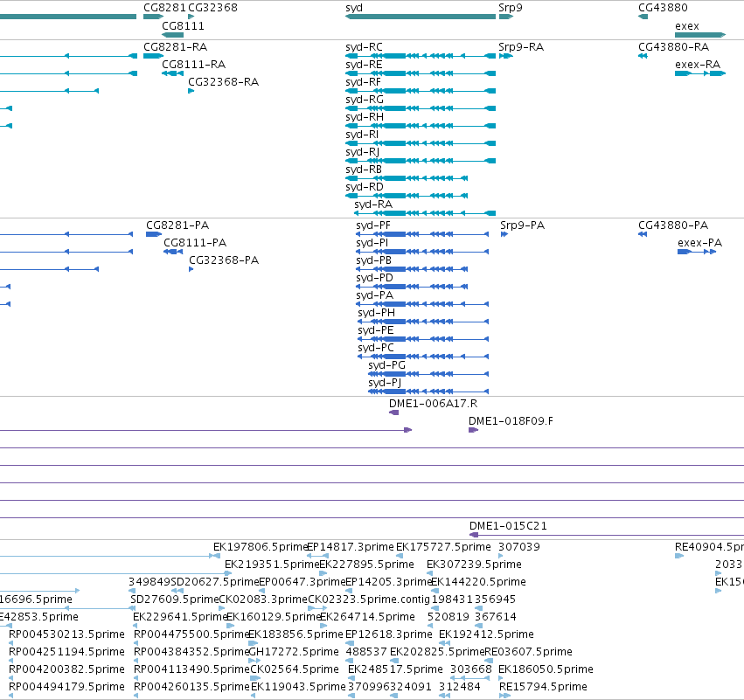Select the syd-RE transcript label

pos(364,65)
